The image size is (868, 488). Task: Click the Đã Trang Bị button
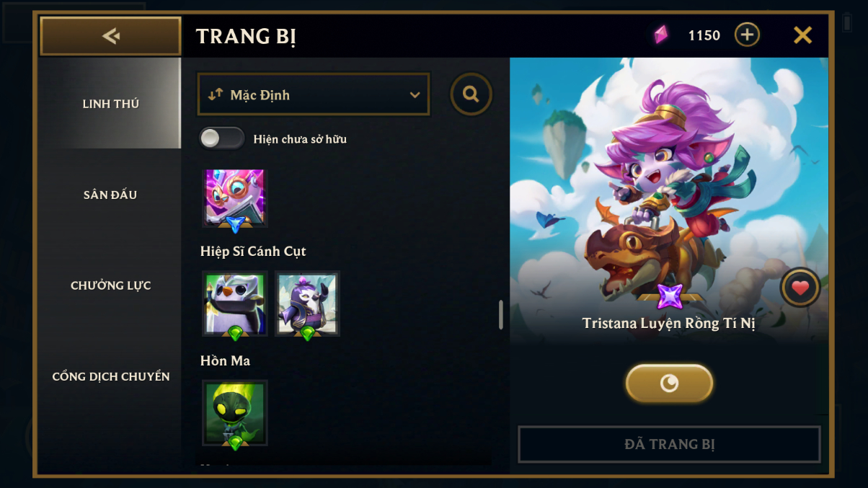tap(669, 444)
